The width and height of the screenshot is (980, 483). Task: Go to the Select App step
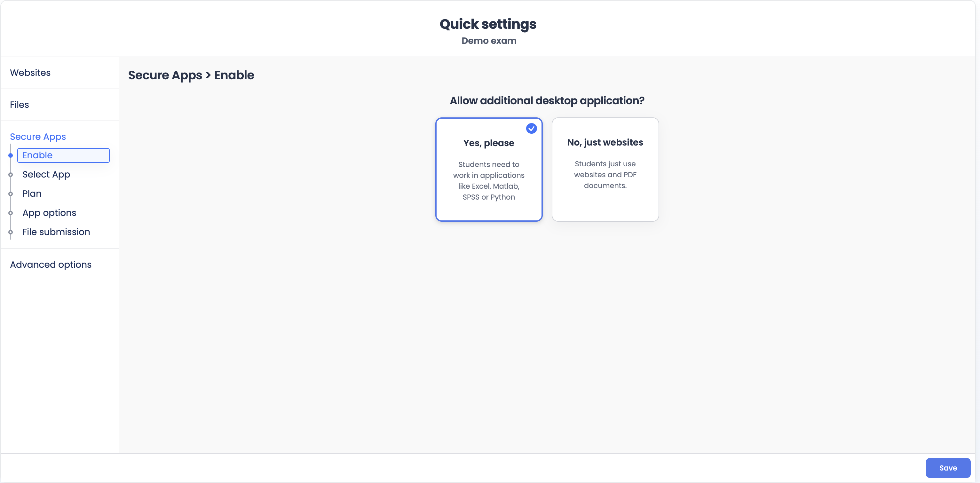(46, 175)
